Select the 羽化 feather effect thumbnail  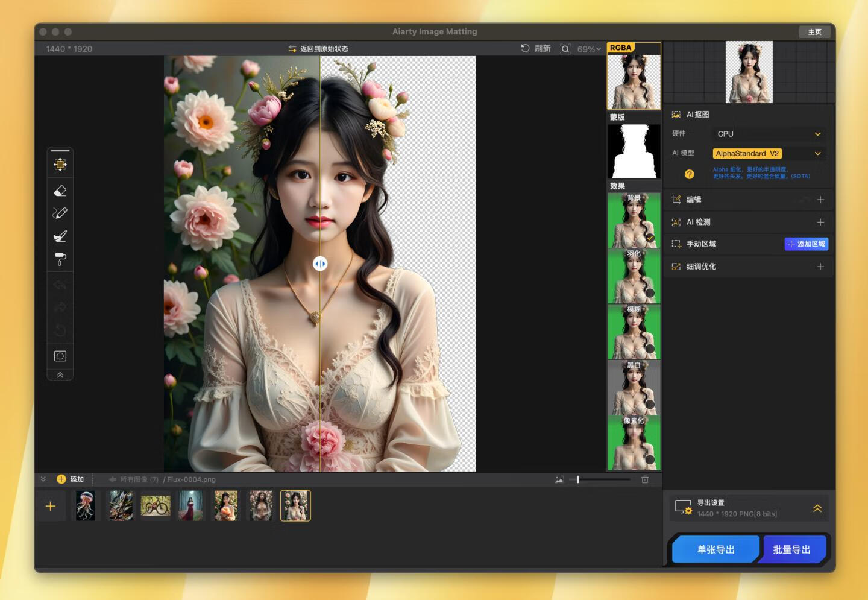pyautogui.click(x=634, y=276)
